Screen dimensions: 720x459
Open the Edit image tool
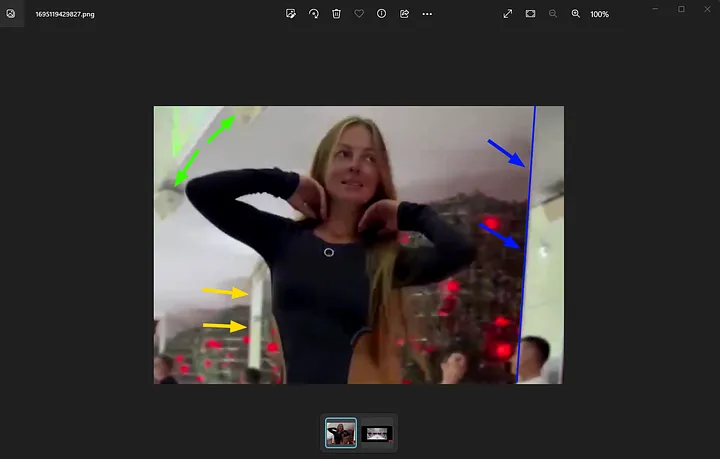tap(290, 14)
